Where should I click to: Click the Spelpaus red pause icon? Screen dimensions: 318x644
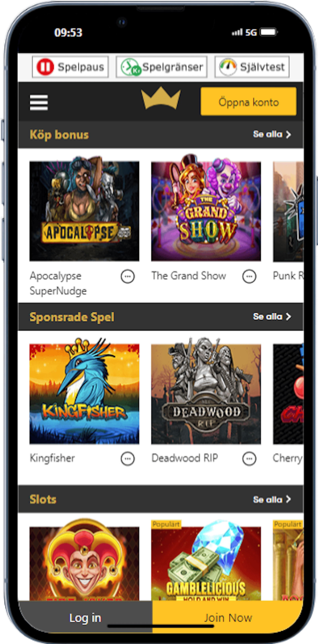point(45,67)
